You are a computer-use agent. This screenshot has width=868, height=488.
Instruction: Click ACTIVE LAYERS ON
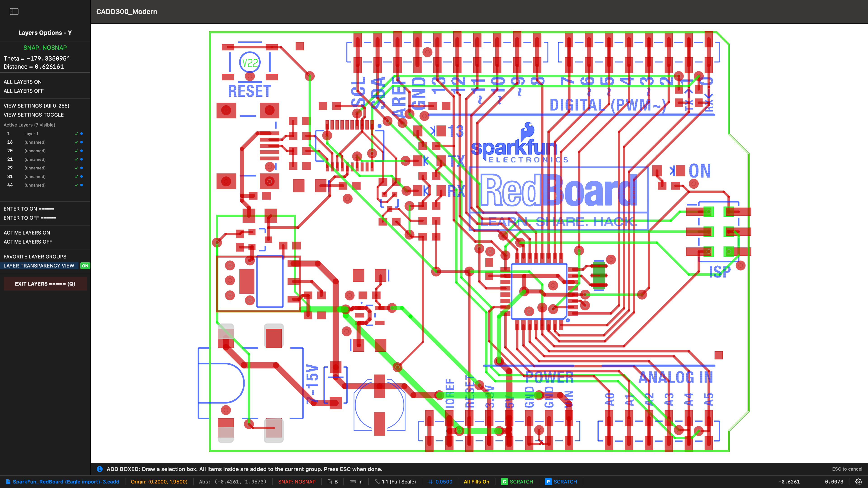pos(27,233)
